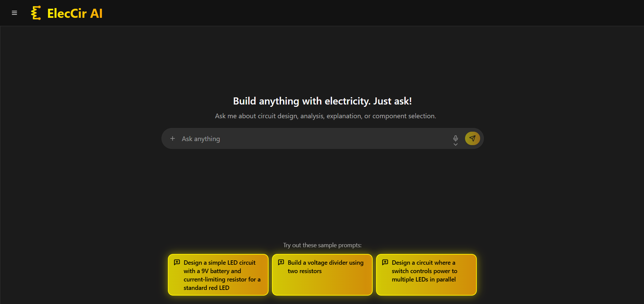Image resolution: width=644 pixels, height=304 pixels.
Task: Click the "Build anything with electricity" heading
Action: coord(322,101)
